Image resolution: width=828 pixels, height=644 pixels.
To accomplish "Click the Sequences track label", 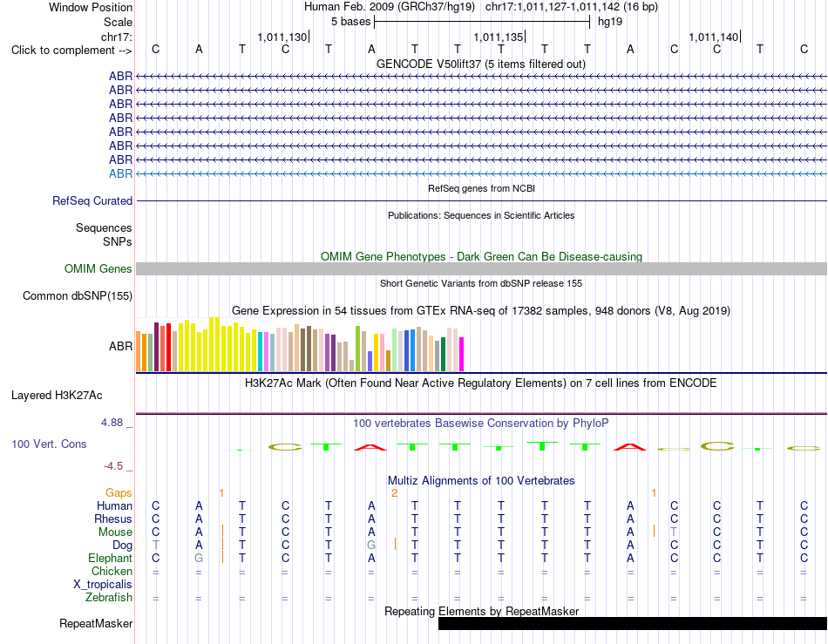I will [x=104, y=227].
